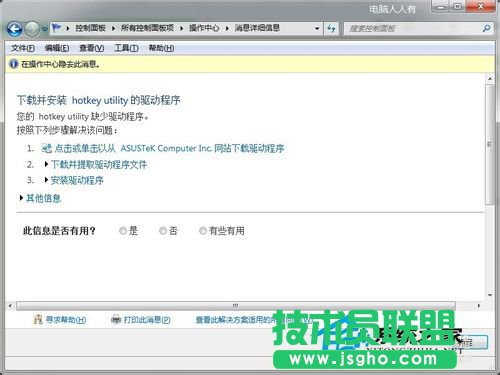Expand step 3 安装驱动程序
This screenshot has width=500, height=375.
tap(77, 180)
